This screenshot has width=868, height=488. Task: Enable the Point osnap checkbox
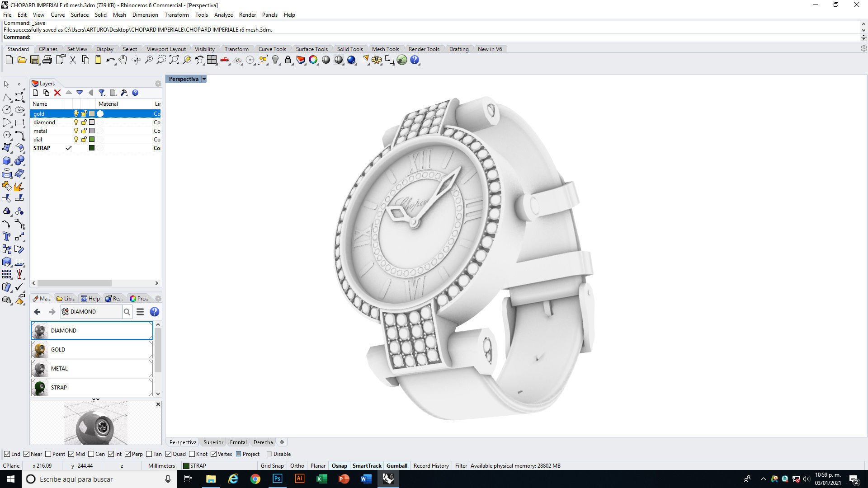[48, 454]
